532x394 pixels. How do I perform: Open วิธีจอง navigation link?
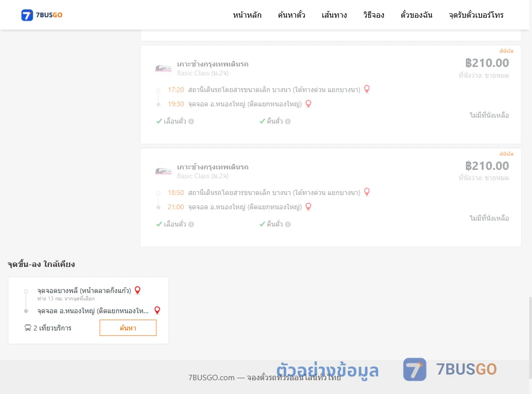click(x=373, y=15)
